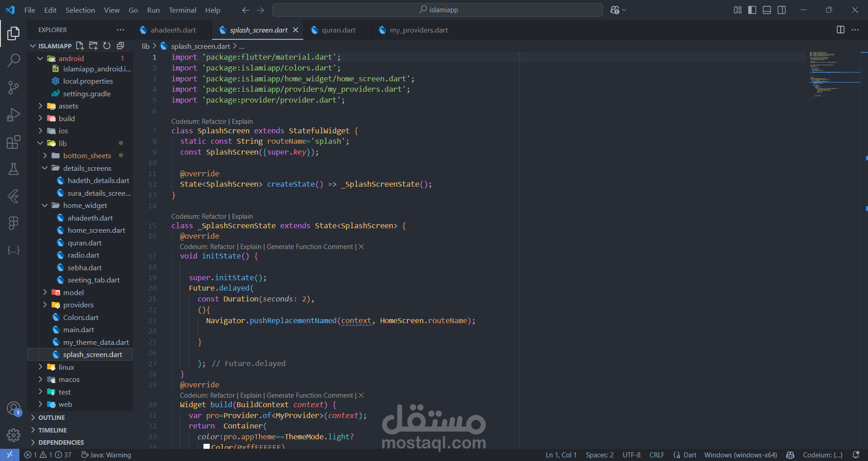This screenshot has height=461, width=868.
Task: Click the islamiapp command center search box
Action: pyautogui.click(x=438, y=10)
